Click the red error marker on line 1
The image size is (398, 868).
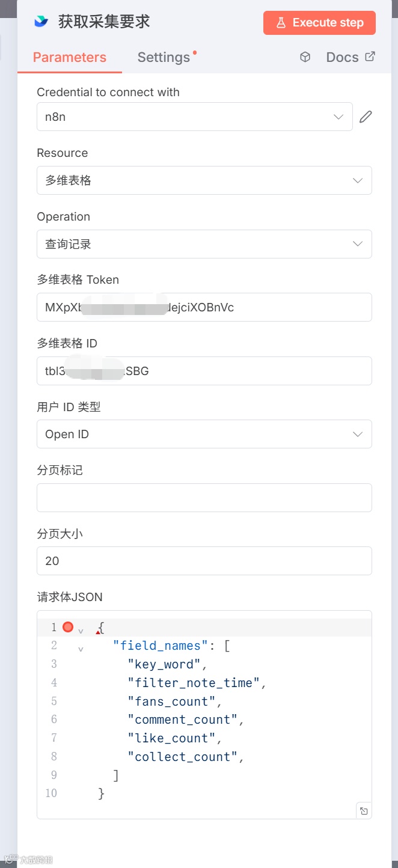click(x=68, y=627)
